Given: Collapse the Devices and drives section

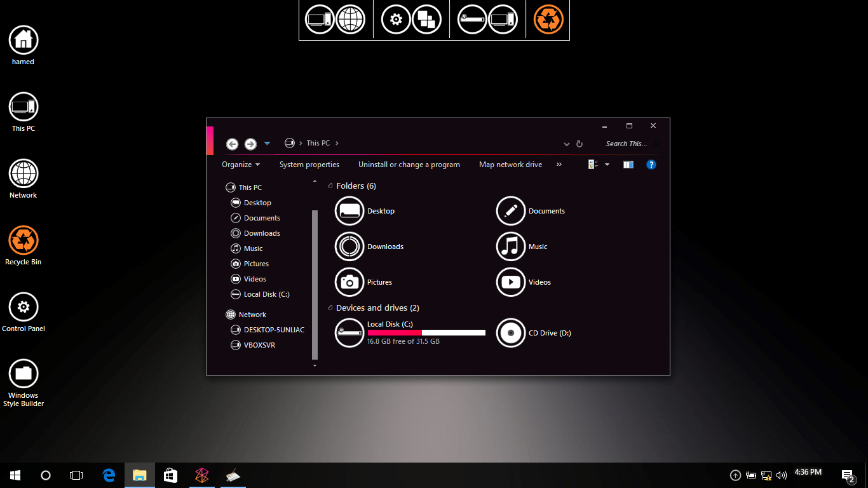Looking at the screenshot, I should (330, 308).
